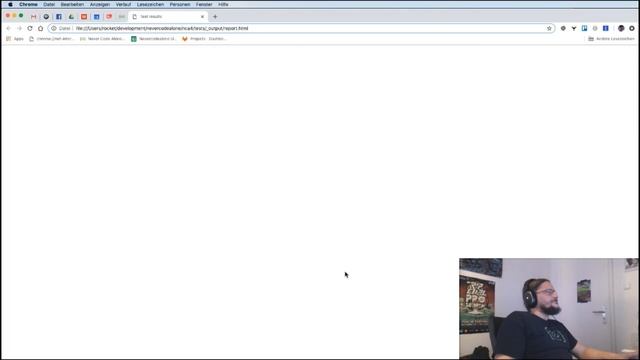Switch to the pinned Facebook tab

pyautogui.click(x=59, y=17)
